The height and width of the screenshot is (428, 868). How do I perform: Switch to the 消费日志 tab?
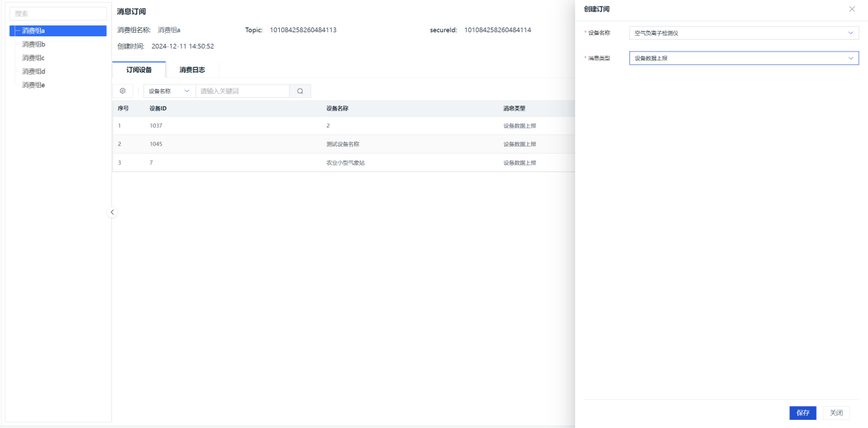click(x=192, y=69)
